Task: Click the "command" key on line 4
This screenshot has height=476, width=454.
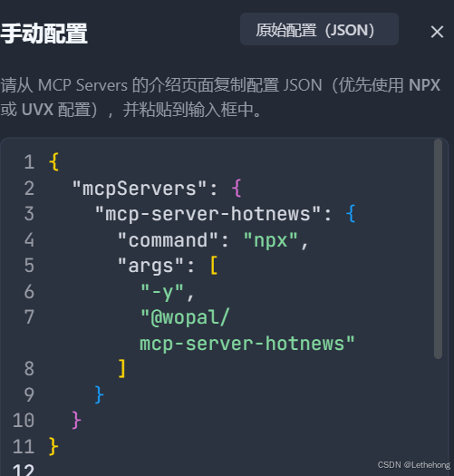Action: (168, 240)
